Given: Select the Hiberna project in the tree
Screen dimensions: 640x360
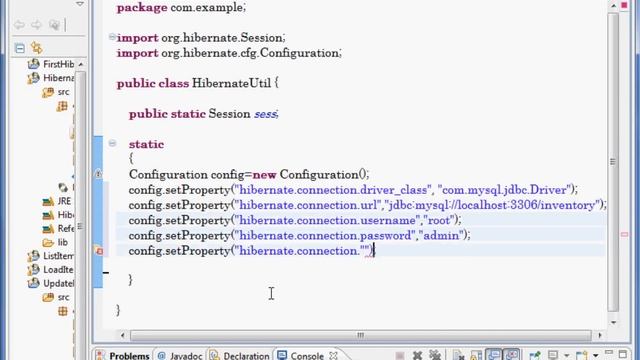Looking at the screenshot, I should point(51,78).
